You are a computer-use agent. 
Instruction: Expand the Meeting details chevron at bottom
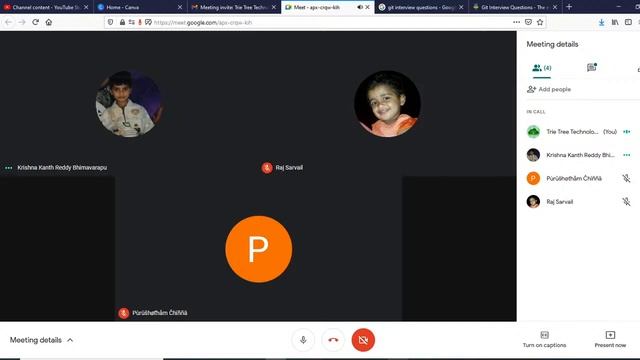70,340
